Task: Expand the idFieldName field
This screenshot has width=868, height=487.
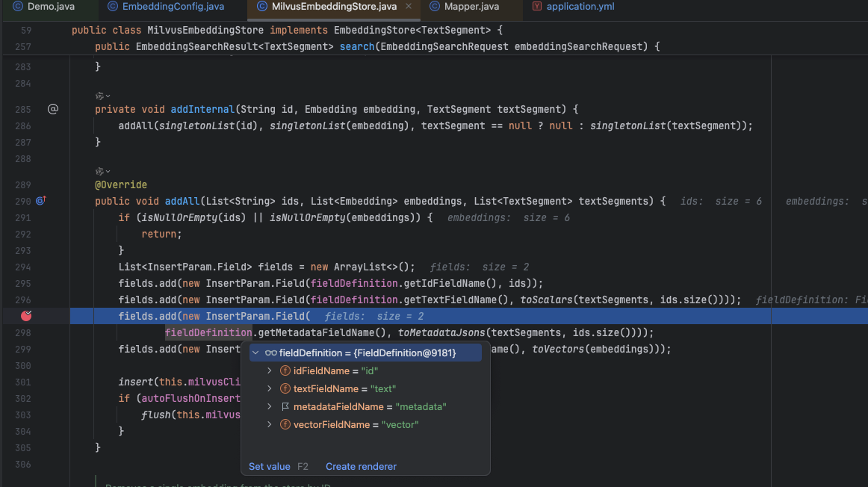Action: 270,370
